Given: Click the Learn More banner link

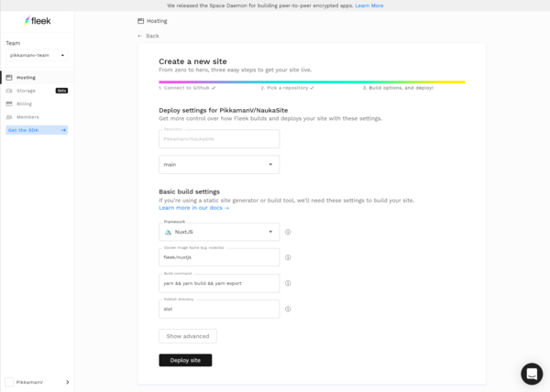Looking at the screenshot, I should pos(369,5).
